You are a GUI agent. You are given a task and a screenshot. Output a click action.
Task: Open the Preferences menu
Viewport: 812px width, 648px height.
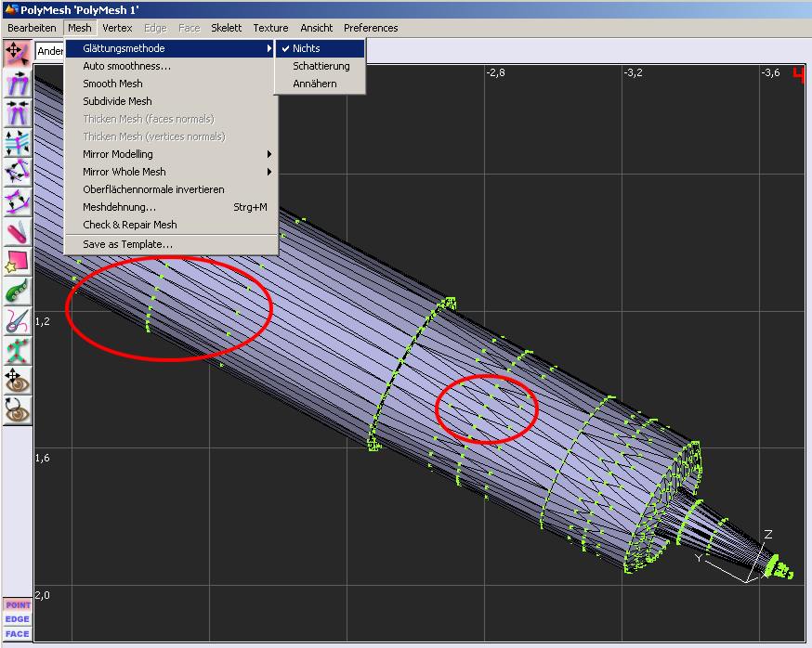point(371,28)
